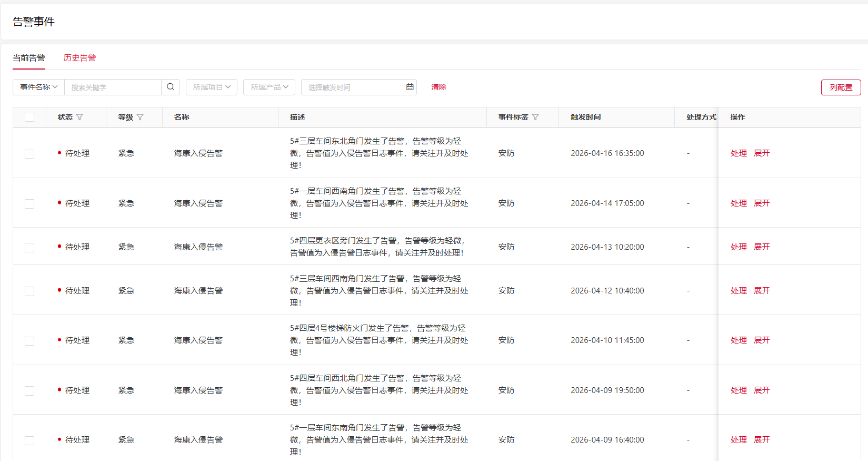This screenshot has width=868, height=461.
Task: Click 展开 for 2026-04-09 19:50:00 alarm
Action: pyautogui.click(x=762, y=390)
